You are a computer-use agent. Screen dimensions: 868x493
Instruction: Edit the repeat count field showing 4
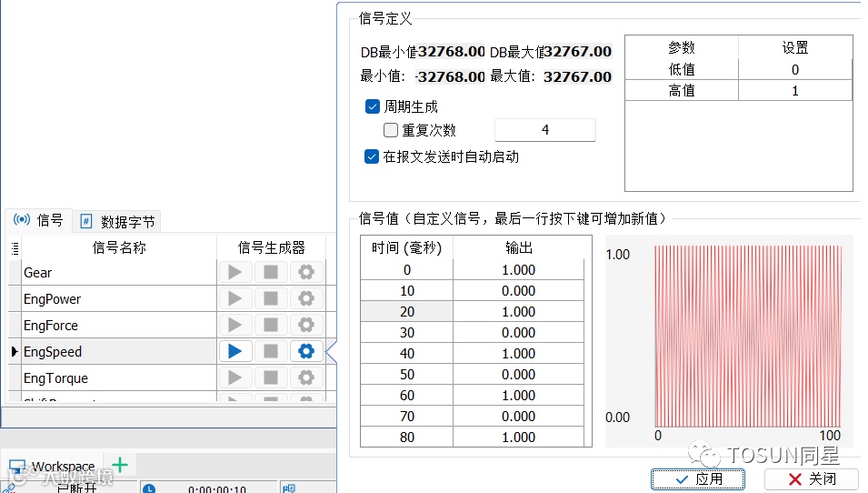[545, 130]
